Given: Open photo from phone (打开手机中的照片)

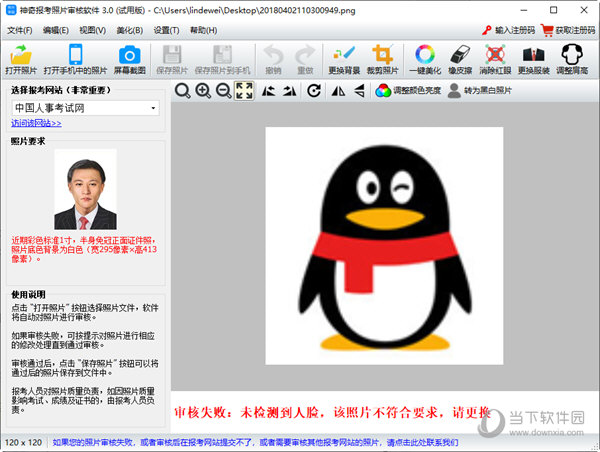Looking at the screenshot, I should 75,59.
